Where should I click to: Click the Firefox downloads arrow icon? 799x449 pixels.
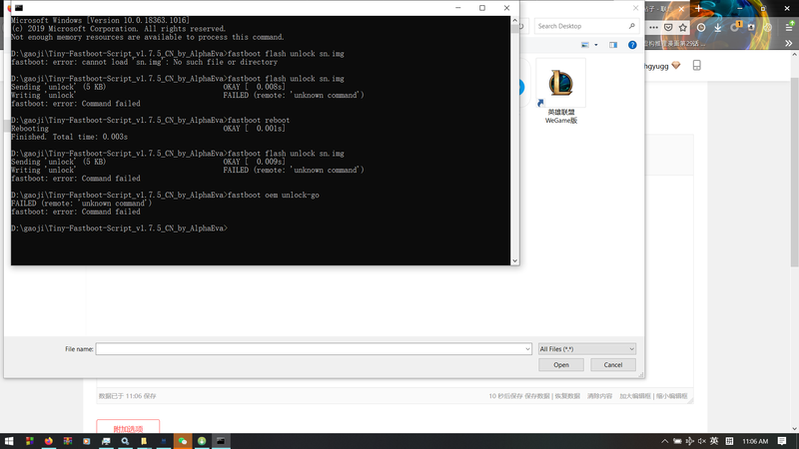pyautogui.click(x=718, y=26)
